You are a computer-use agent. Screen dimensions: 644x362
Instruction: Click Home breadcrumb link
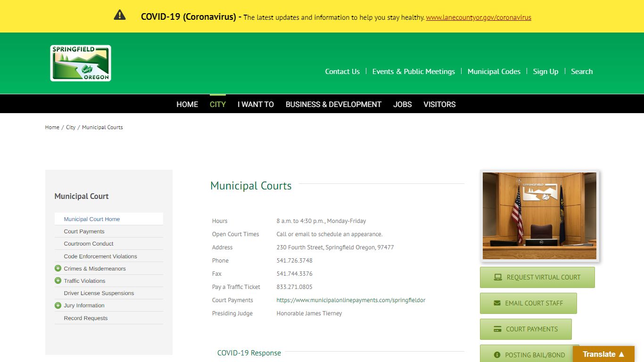pyautogui.click(x=52, y=127)
